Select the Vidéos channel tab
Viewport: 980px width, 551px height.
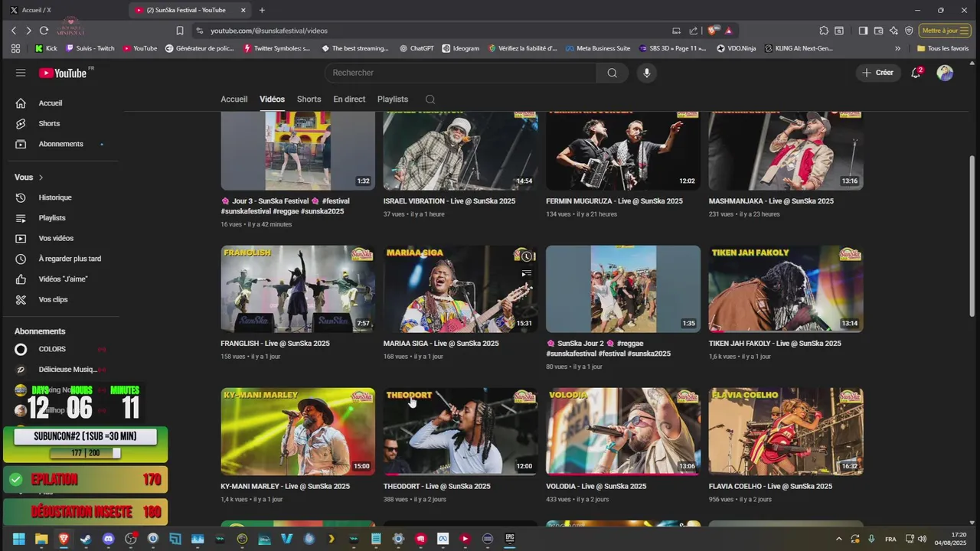272,99
